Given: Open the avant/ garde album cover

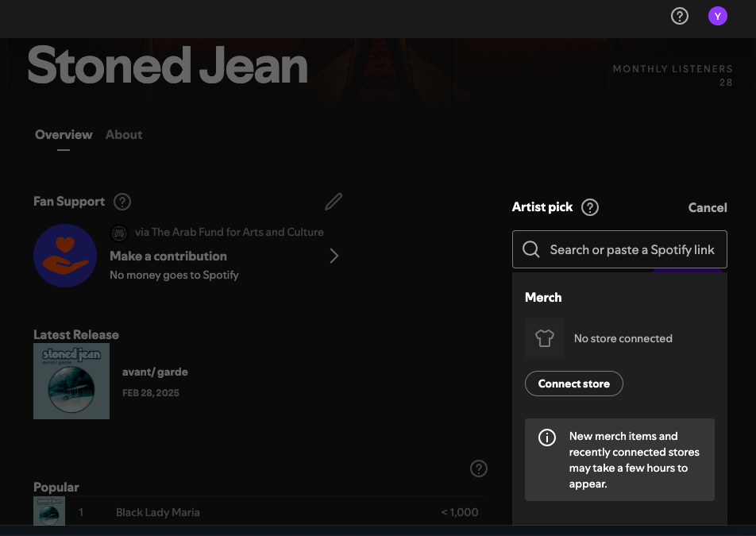Looking at the screenshot, I should 71,381.
